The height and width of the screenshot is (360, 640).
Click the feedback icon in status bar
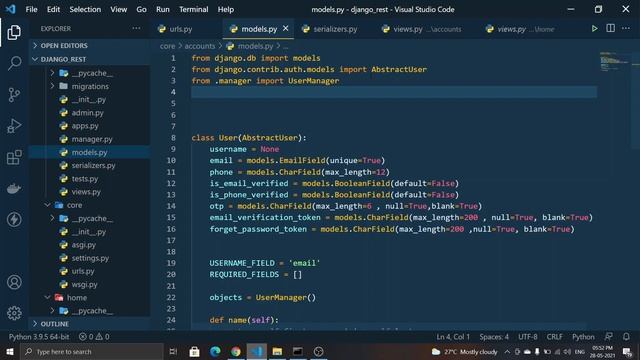click(x=609, y=337)
